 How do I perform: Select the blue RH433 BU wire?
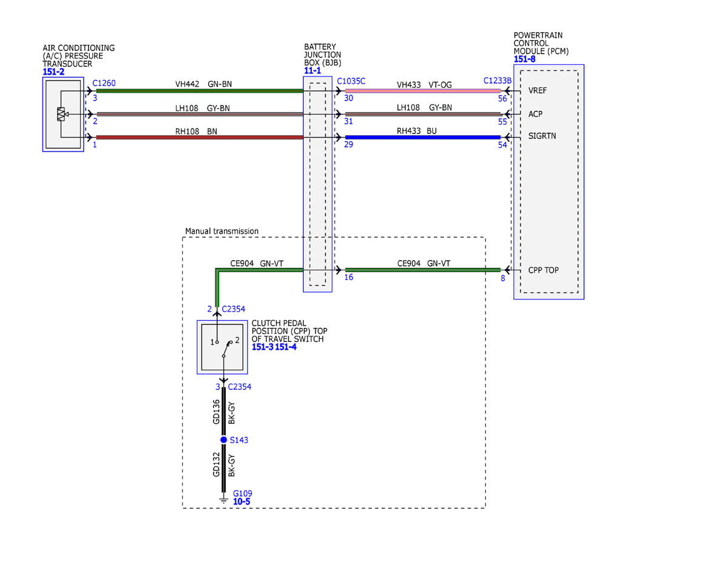(423, 138)
